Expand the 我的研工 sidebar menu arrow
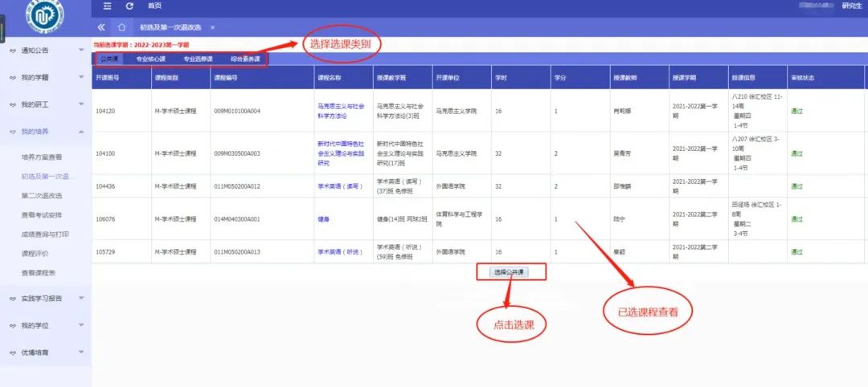Viewport: 868px width, 387px height. (x=81, y=104)
